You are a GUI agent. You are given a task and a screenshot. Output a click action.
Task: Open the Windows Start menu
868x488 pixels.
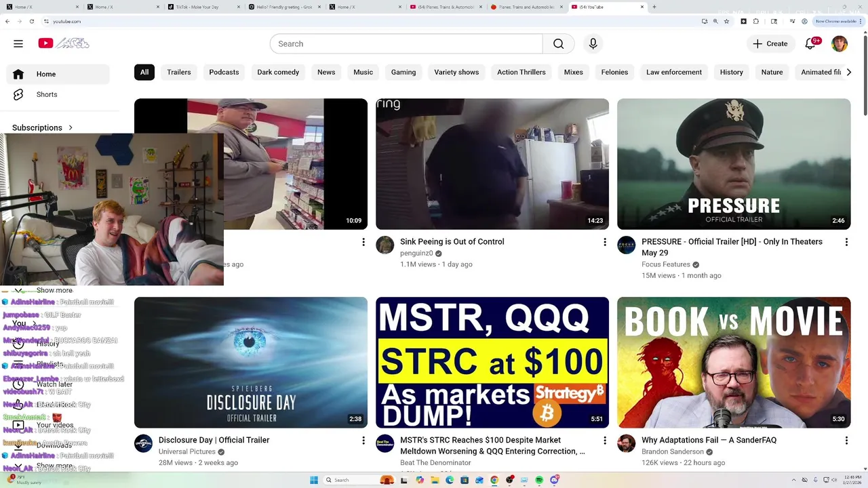pos(314,480)
